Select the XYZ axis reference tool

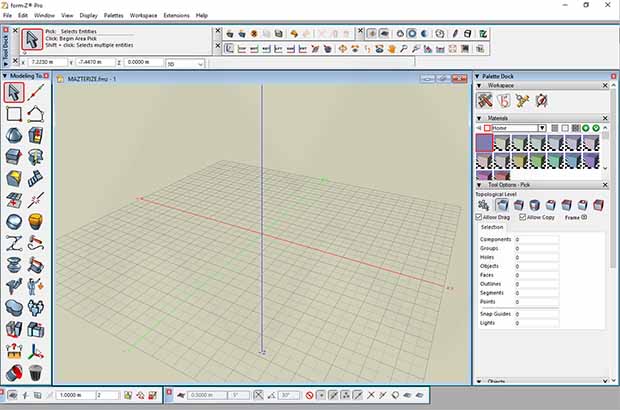click(36, 351)
